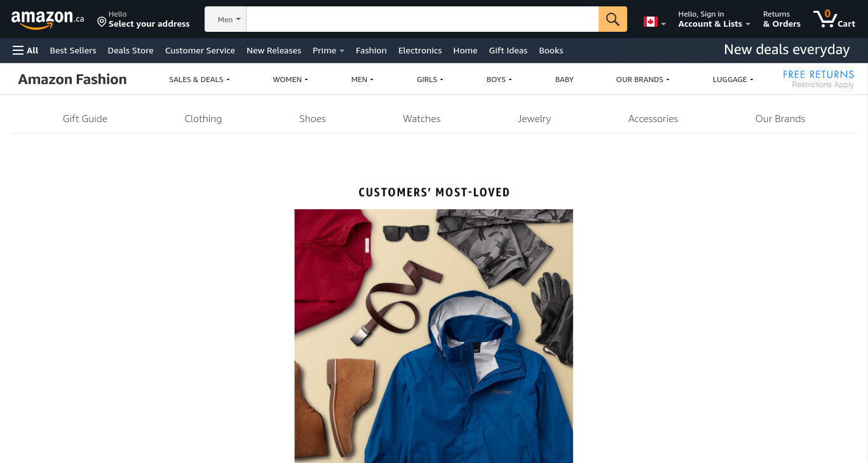Expand the Account & Lists menu
Image resolution: width=868 pixels, height=463 pixels.
click(714, 19)
